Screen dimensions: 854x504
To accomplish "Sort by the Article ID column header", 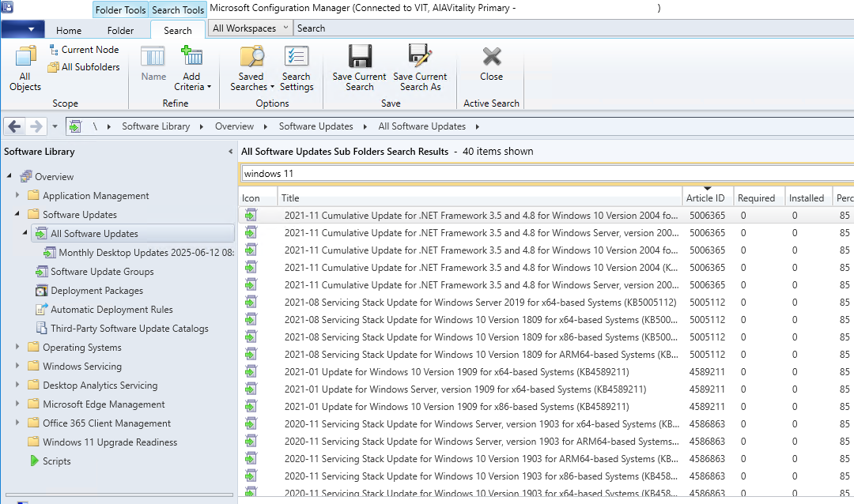I will tap(708, 198).
